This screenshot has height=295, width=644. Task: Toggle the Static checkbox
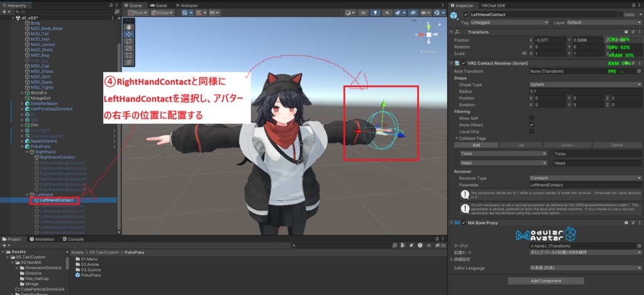(620, 14)
